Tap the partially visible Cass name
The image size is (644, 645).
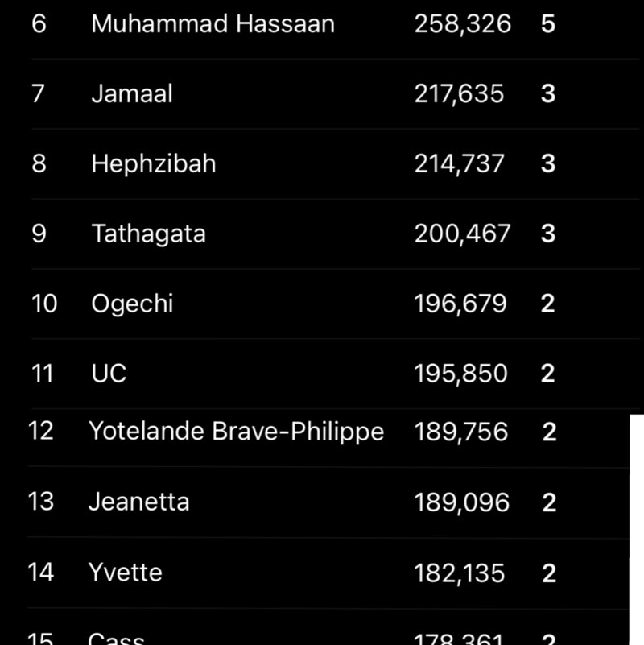coord(116,639)
